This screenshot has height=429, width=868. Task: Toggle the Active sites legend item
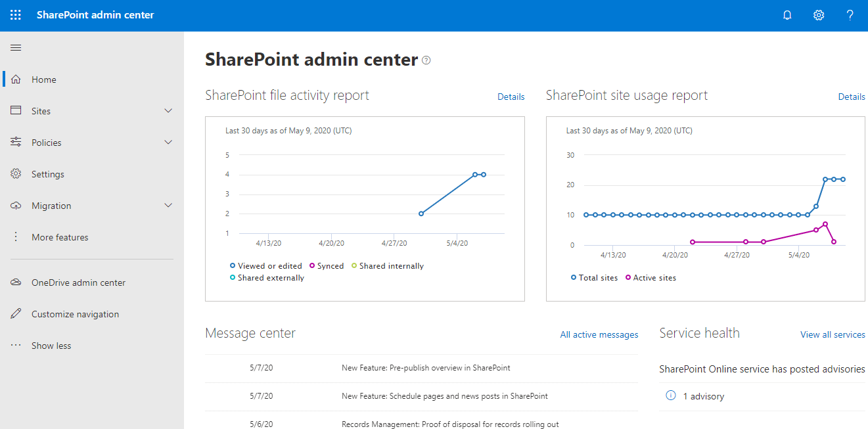coord(651,278)
